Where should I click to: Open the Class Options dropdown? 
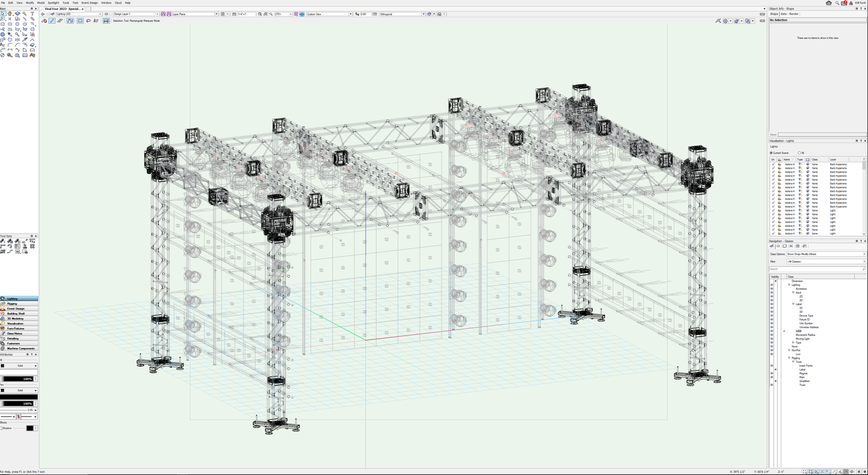[x=826, y=254]
